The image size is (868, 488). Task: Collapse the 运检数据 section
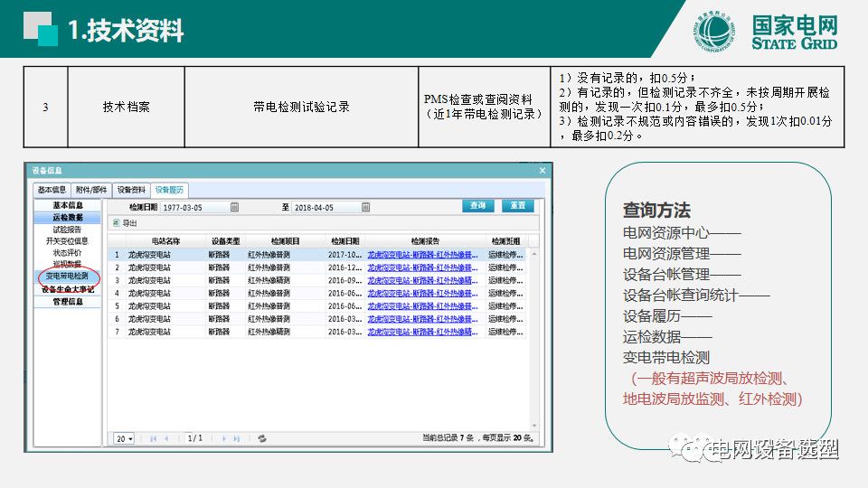(x=68, y=218)
